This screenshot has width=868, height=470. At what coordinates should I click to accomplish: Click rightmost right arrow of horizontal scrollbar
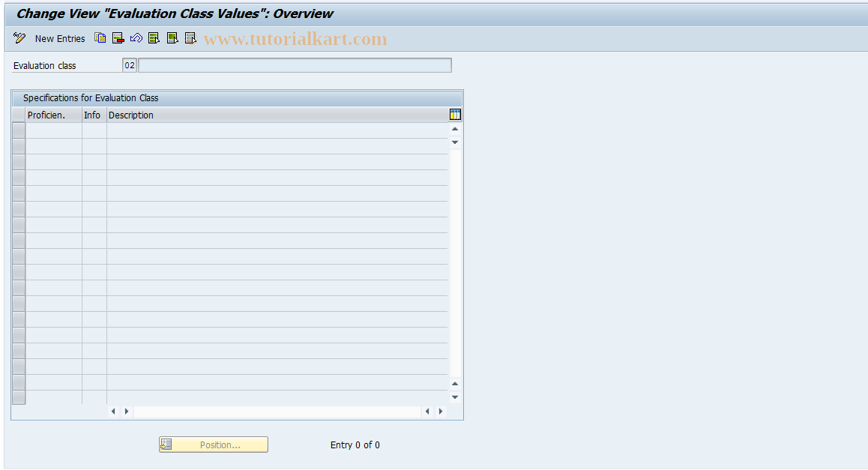[x=441, y=412]
